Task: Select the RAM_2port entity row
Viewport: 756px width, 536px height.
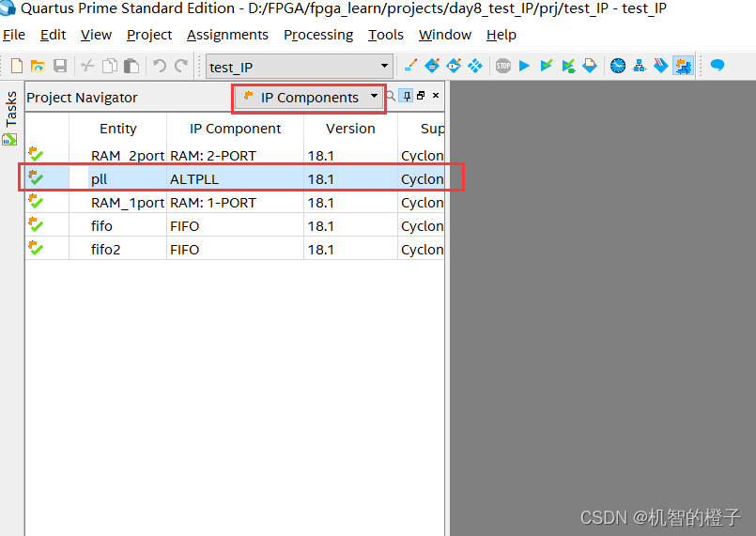Action: click(235, 156)
